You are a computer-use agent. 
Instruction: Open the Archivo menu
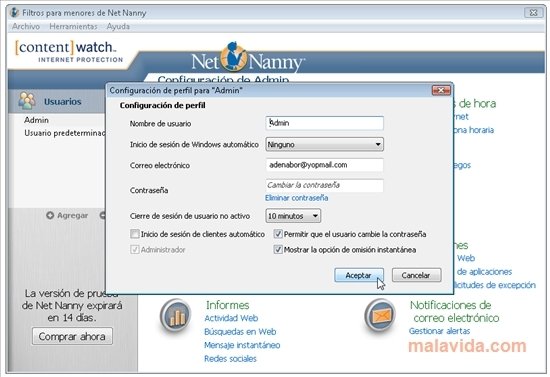[26, 27]
